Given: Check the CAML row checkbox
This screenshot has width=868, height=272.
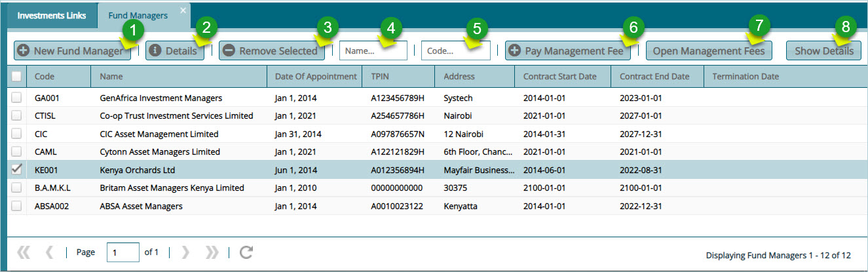Looking at the screenshot, I should coord(17,152).
